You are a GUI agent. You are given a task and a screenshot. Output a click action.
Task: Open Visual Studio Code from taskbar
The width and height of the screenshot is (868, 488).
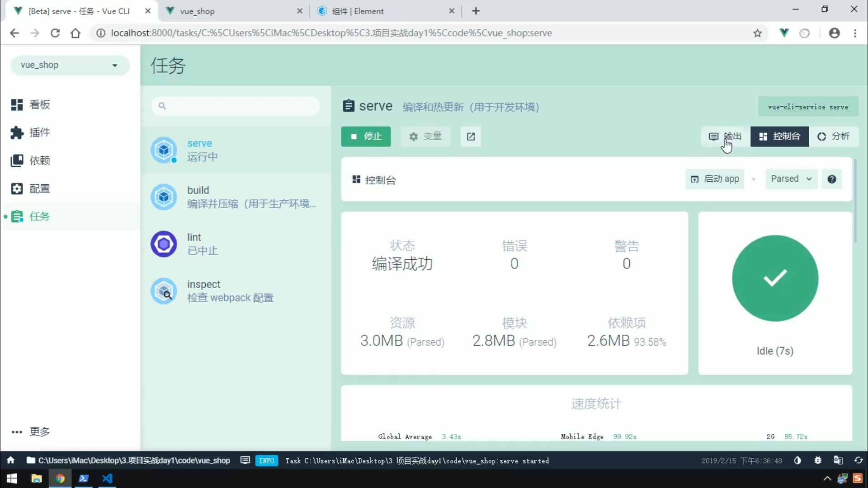coord(107,479)
